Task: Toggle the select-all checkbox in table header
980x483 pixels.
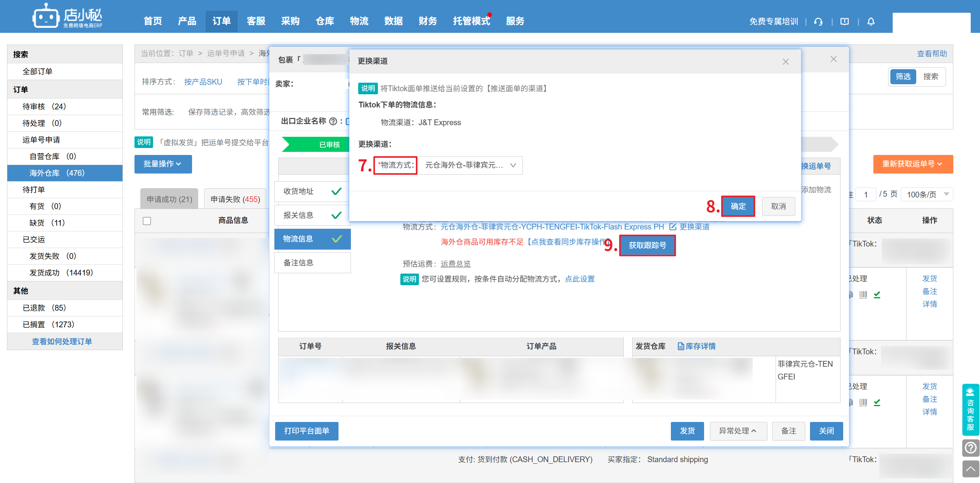Action: [147, 221]
